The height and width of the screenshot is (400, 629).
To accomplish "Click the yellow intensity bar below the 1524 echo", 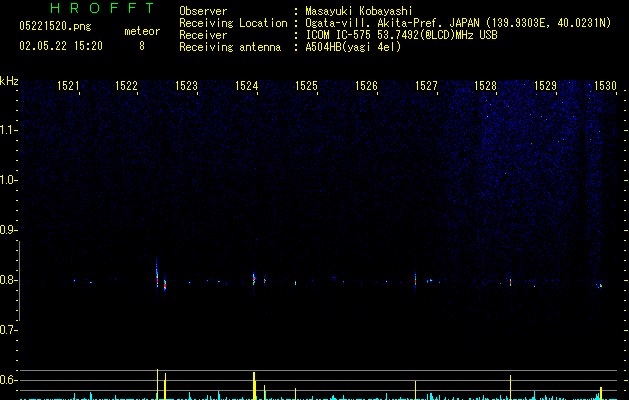I will (x=254, y=386).
